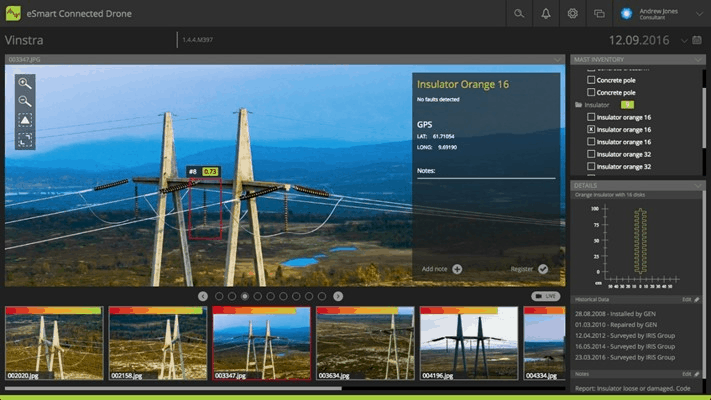Click the thumbnail strip horizontal scrollbar
The image size is (711, 400).
click(x=173, y=388)
